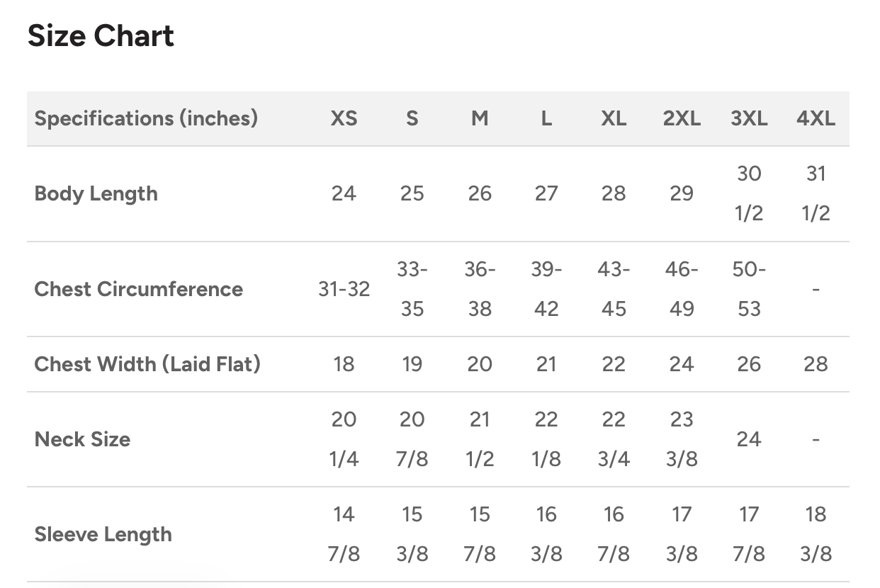Select Body Length value for size XL
The height and width of the screenshot is (588, 880).
(614, 193)
